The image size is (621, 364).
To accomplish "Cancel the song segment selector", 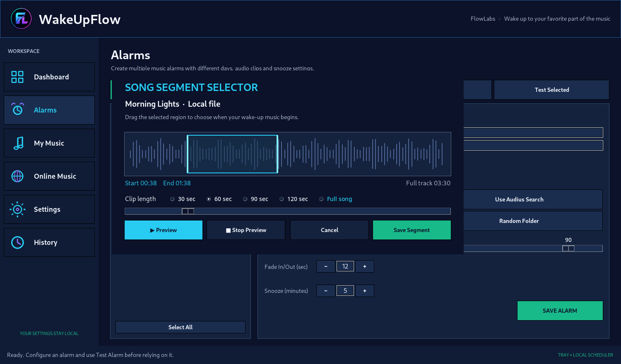I will point(330,230).
